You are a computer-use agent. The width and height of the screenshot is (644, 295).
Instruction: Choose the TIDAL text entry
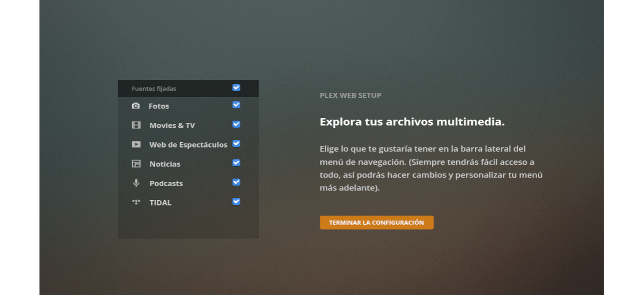pos(160,203)
